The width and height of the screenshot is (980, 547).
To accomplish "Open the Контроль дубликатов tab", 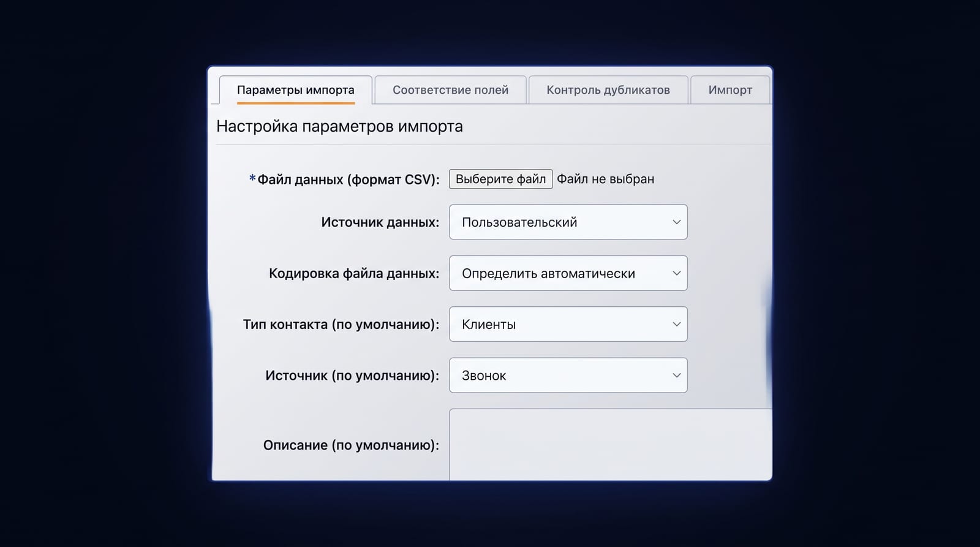I will pyautogui.click(x=608, y=90).
